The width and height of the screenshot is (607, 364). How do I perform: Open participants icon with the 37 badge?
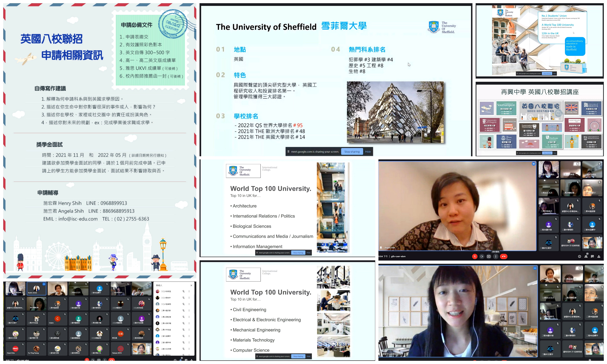click(x=586, y=256)
